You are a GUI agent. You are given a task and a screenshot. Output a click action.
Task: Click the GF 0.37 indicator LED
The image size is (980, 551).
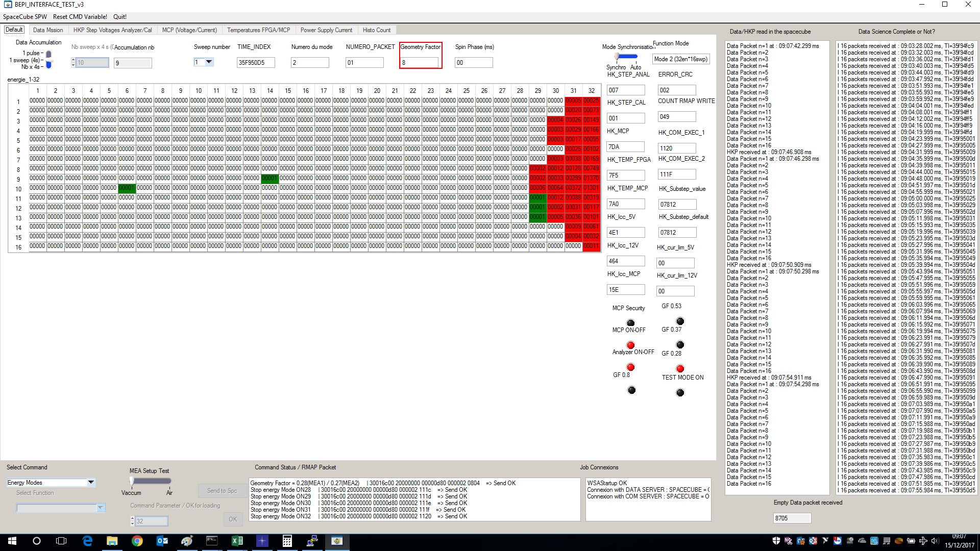tap(680, 345)
